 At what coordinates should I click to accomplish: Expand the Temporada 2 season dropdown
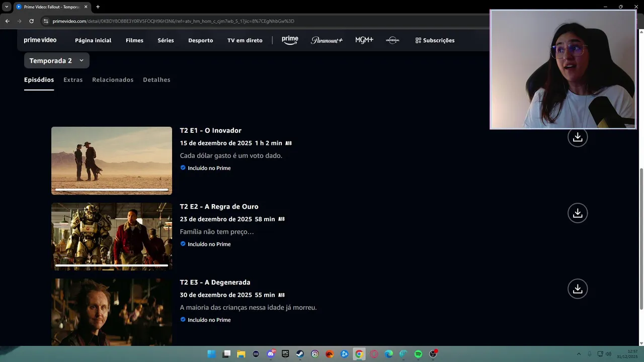(56, 60)
